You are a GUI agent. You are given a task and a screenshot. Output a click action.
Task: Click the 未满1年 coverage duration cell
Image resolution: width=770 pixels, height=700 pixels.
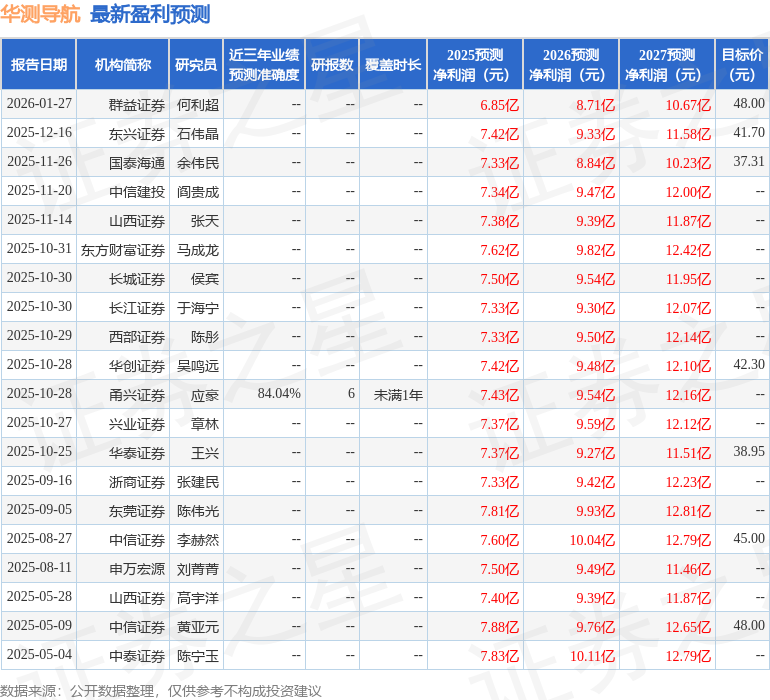[398, 395]
